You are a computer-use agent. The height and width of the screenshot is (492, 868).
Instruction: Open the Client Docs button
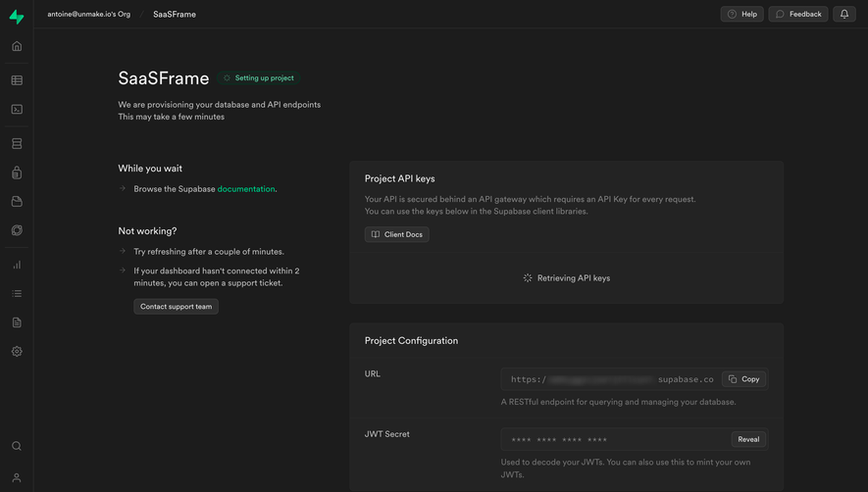coord(396,234)
